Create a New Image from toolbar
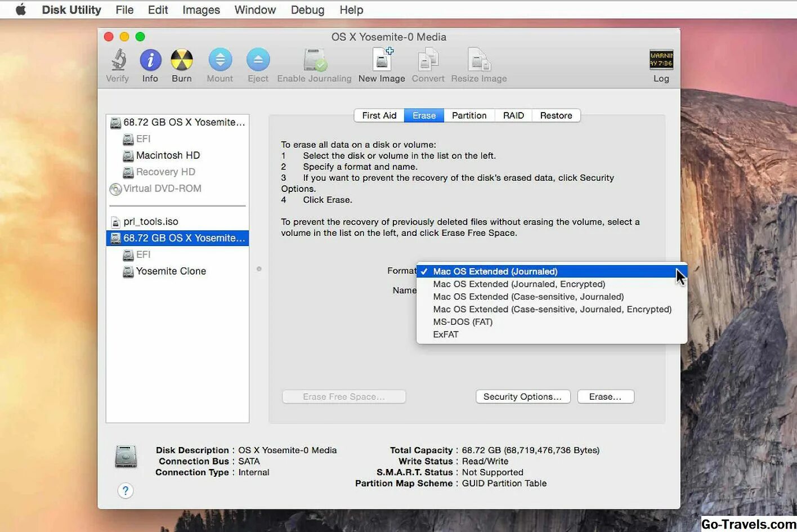This screenshot has height=532, width=797. tap(382, 59)
